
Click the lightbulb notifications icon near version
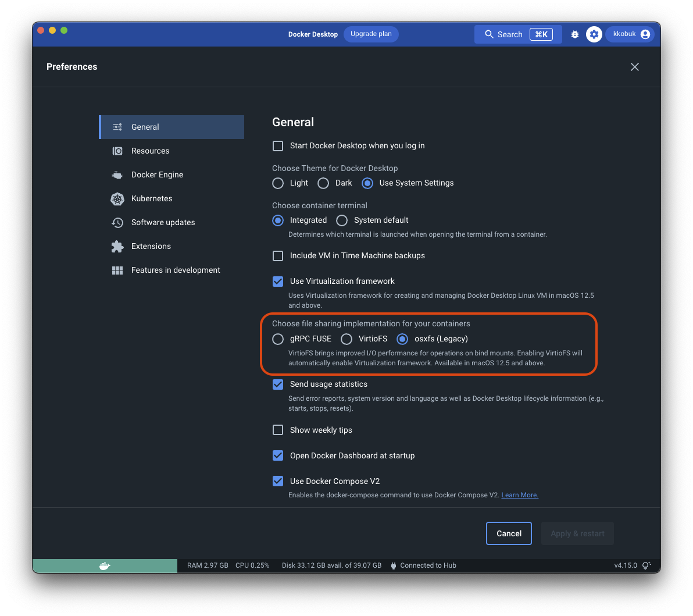pos(646,565)
